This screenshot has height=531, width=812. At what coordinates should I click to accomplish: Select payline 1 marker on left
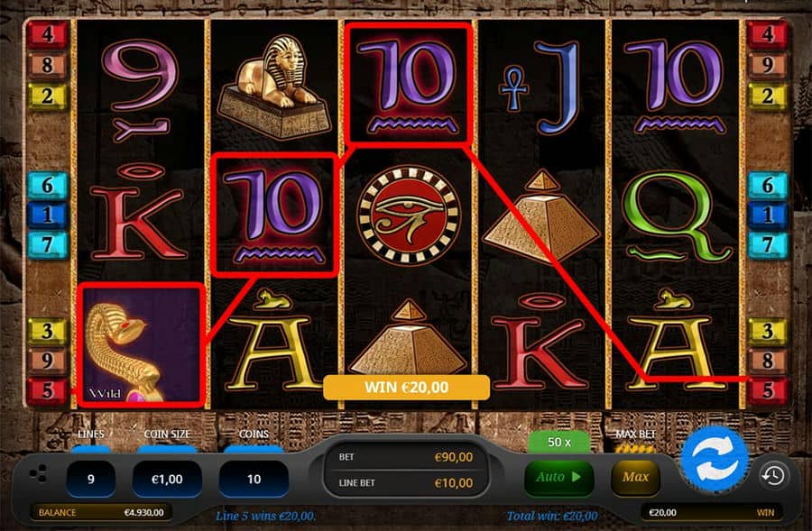point(47,215)
